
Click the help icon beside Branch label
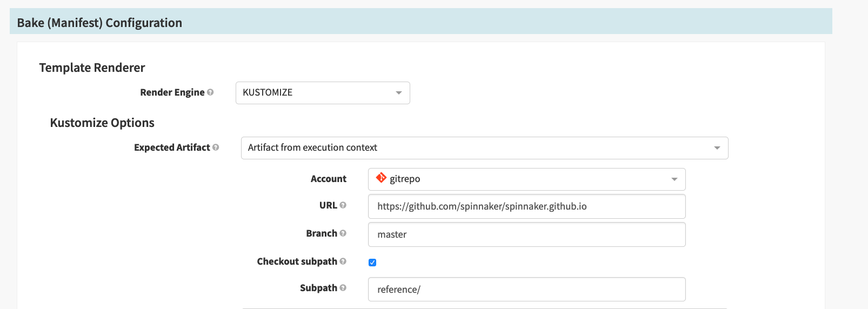click(343, 233)
